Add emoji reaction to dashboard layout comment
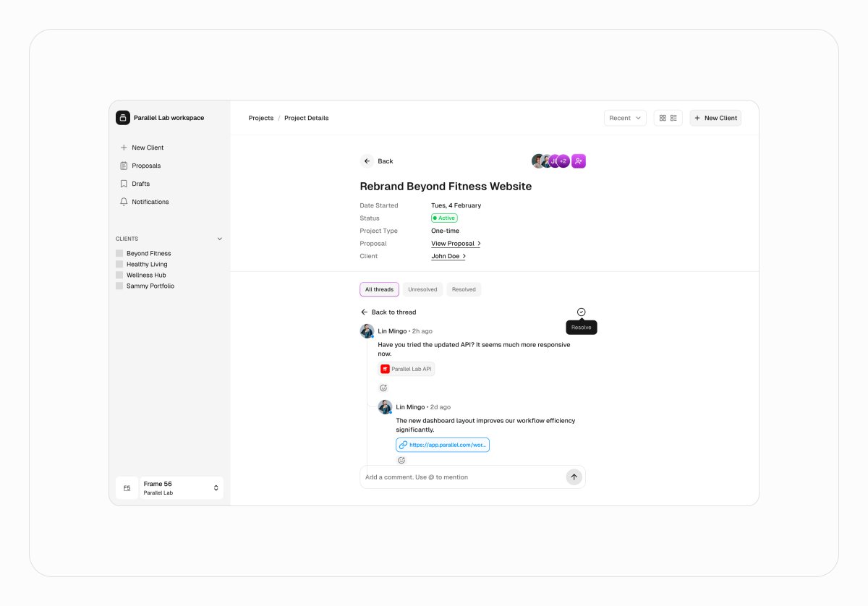The width and height of the screenshot is (868, 606). point(401,460)
